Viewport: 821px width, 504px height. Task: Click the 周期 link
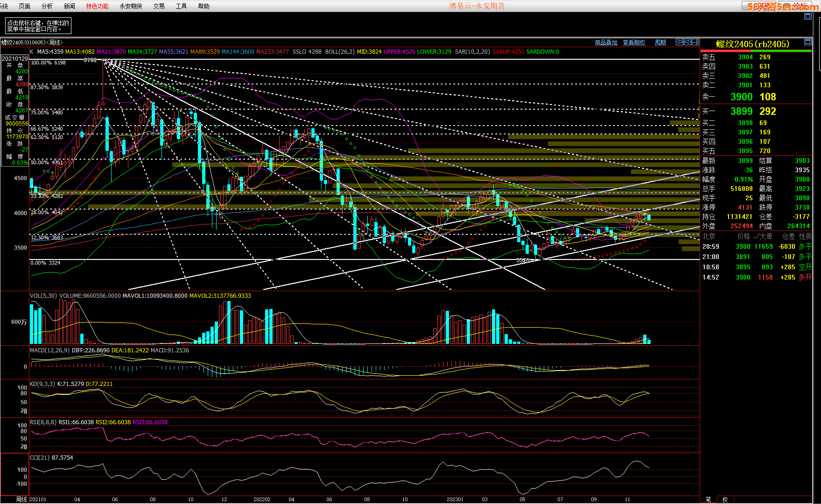(x=660, y=42)
